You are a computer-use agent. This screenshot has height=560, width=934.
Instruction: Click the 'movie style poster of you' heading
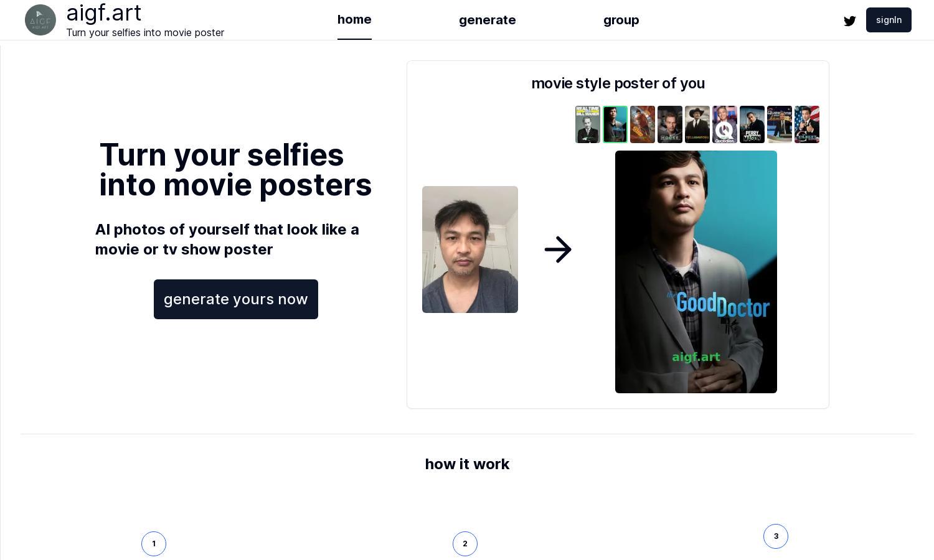(x=618, y=83)
